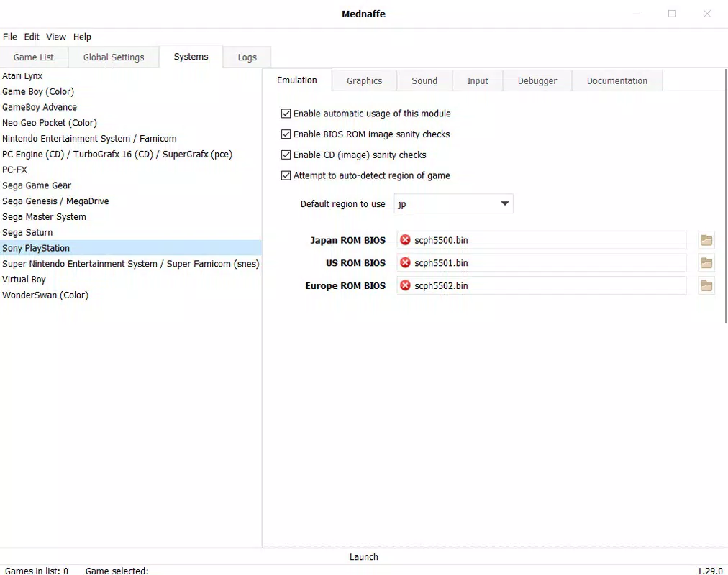Open the Sound sub-tab

[424, 81]
